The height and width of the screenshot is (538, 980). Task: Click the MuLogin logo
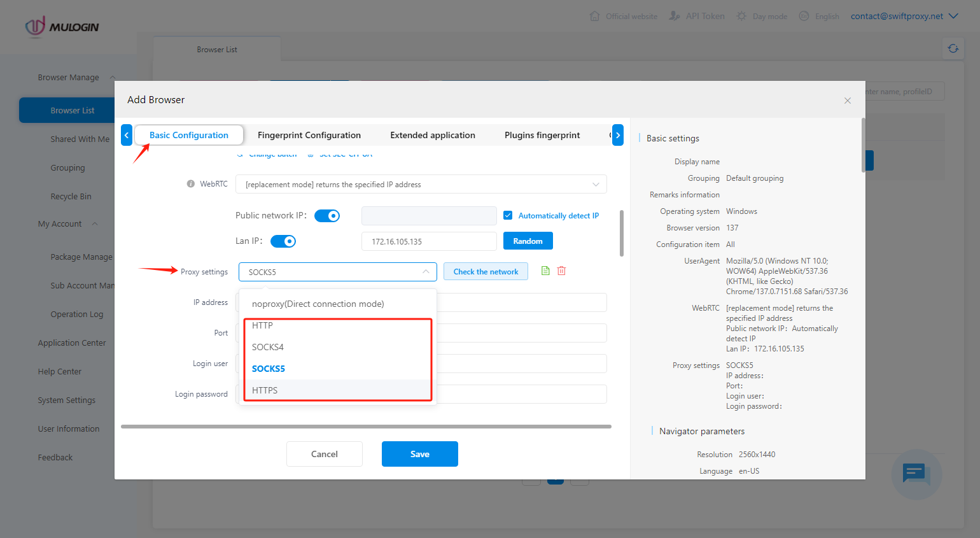pyautogui.click(x=62, y=27)
